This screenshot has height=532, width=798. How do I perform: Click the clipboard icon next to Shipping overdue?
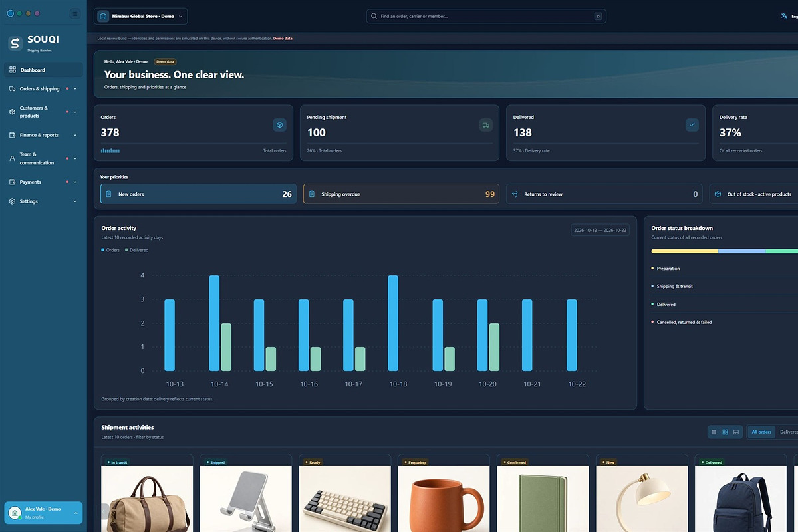(312, 194)
